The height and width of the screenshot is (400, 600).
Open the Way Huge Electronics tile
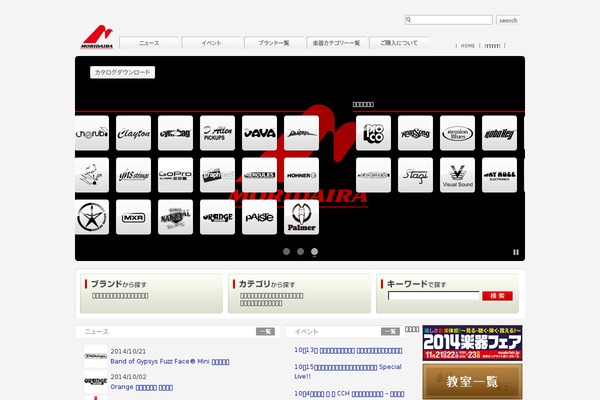499,175
